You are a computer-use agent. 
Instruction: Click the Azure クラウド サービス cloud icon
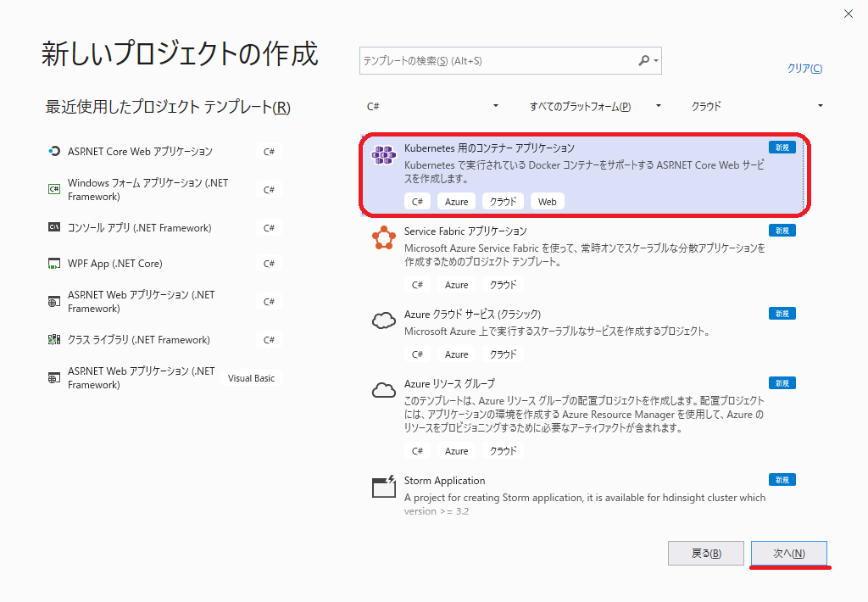[x=384, y=321]
